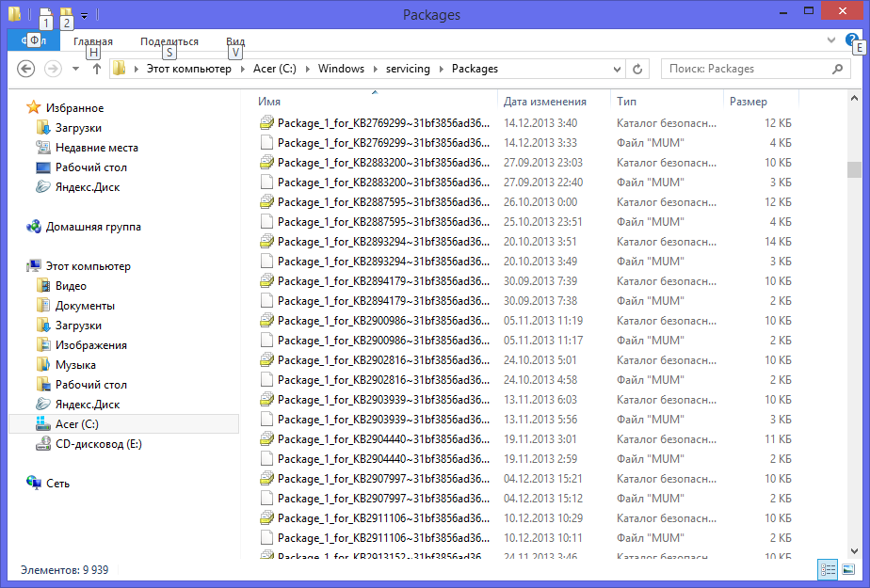Open the Поделиться ribbon tab
The height and width of the screenshot is (588, 870).
click(x=169, y=41)
